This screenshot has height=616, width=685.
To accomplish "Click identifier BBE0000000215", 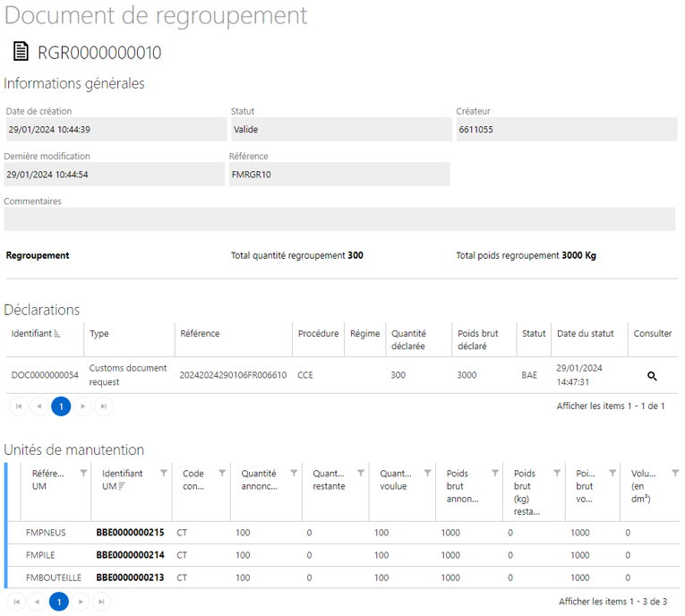I will click(130, 533).
